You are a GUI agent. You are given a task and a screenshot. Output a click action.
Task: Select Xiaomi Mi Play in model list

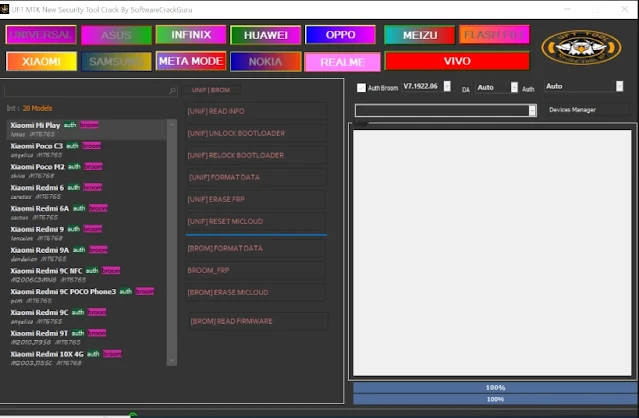click(x=86, y=129)
